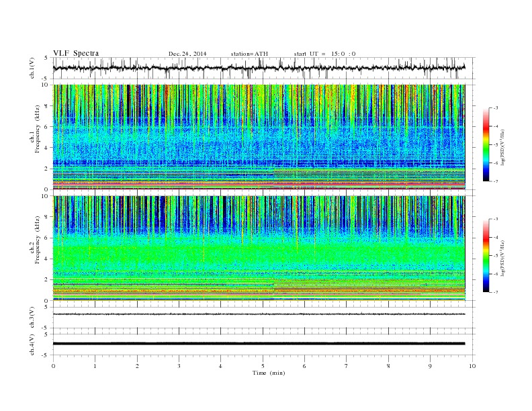Image resolution: width=532 pixels, height=411 pixels.
Task: Click the "-5" lower tick of ch.4(V) axis
Action: 46,355
